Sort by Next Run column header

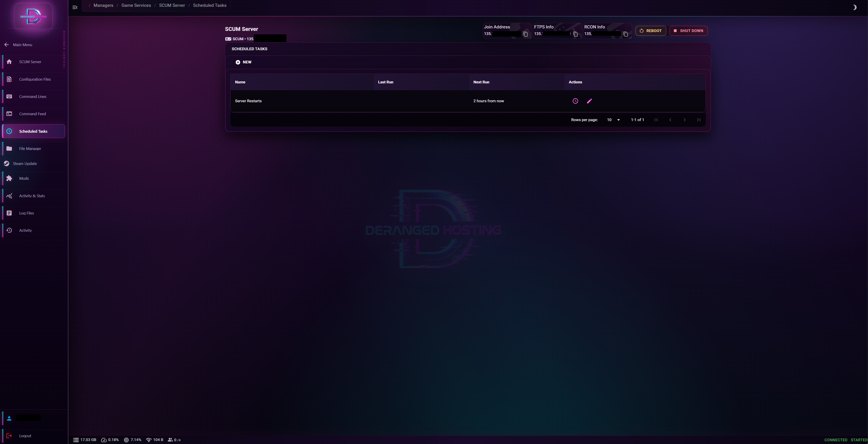click(x=481, y=82)
